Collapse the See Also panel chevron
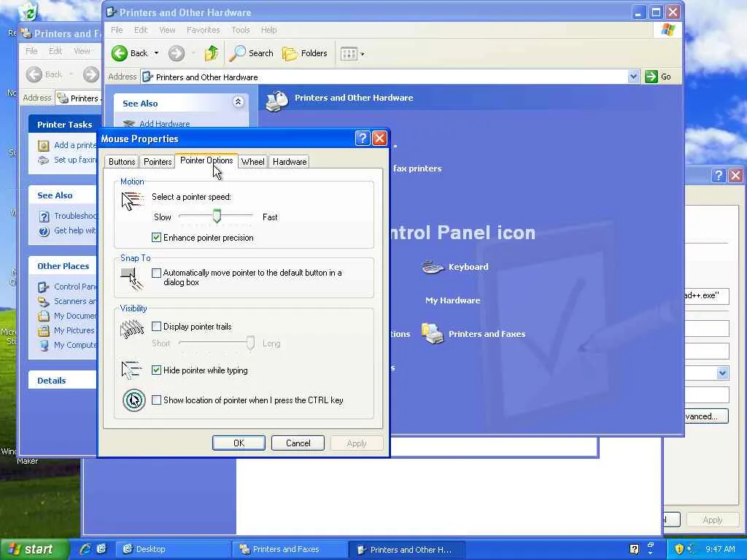The width and height of the screenshot is (747, 560). (239, 101)
